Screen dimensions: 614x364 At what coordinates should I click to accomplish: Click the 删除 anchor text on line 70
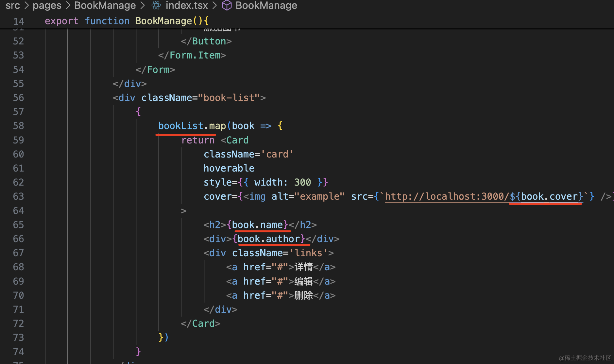304,295
